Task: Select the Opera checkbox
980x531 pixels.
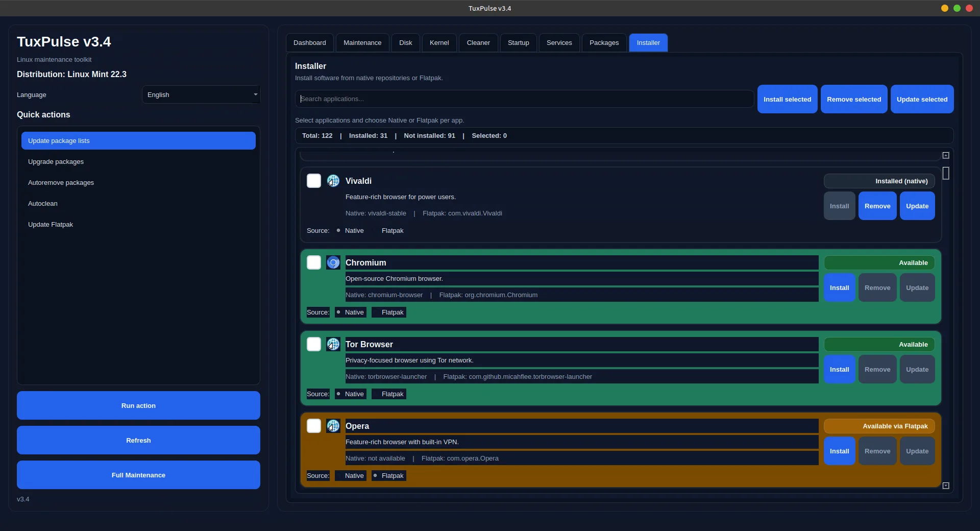Action: coord(313,426)
